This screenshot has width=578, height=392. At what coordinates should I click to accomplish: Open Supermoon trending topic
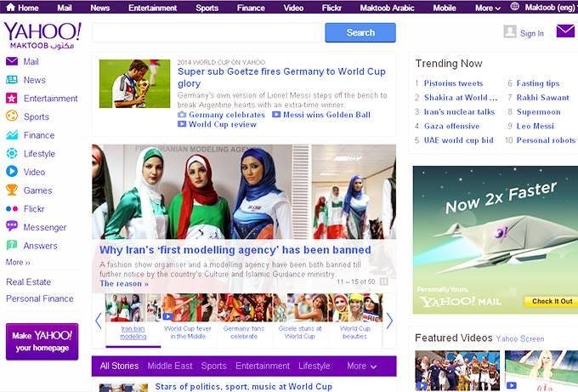coord(538,111)
